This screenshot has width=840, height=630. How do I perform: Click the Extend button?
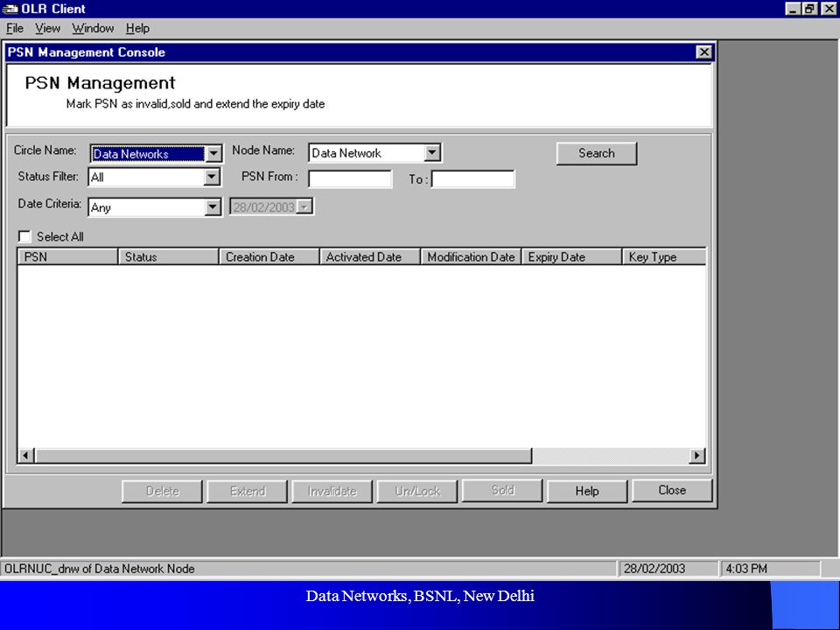(x=247, y=491)
